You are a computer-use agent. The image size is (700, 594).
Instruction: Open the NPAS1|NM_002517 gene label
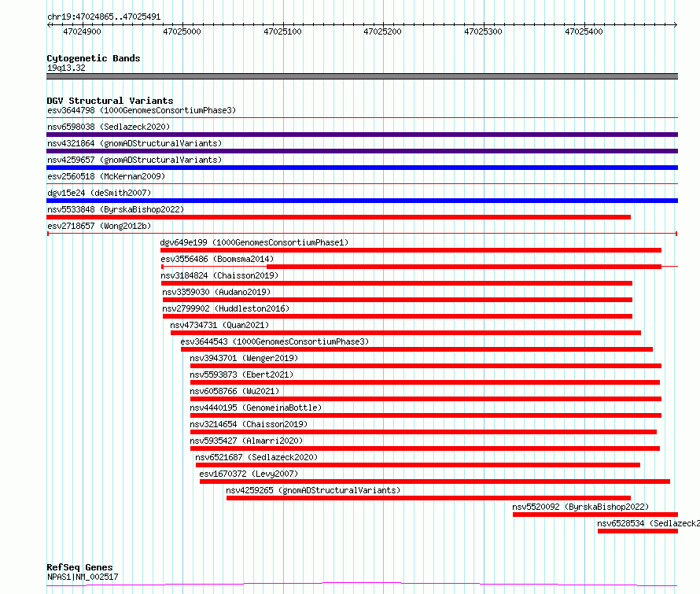(x=83, y=577)
